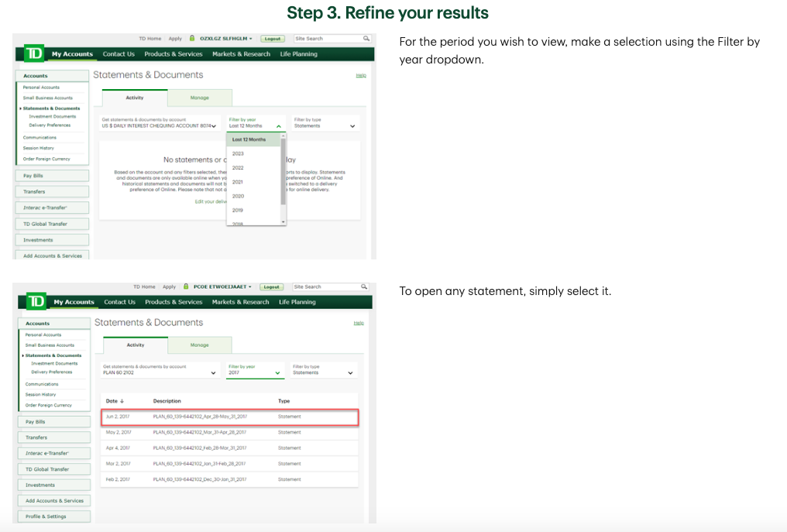Image resolution: width=787 pixels, height=532 pixels.
Task: Click Apply link in bottom screenshot
Action: coord(169,287)
